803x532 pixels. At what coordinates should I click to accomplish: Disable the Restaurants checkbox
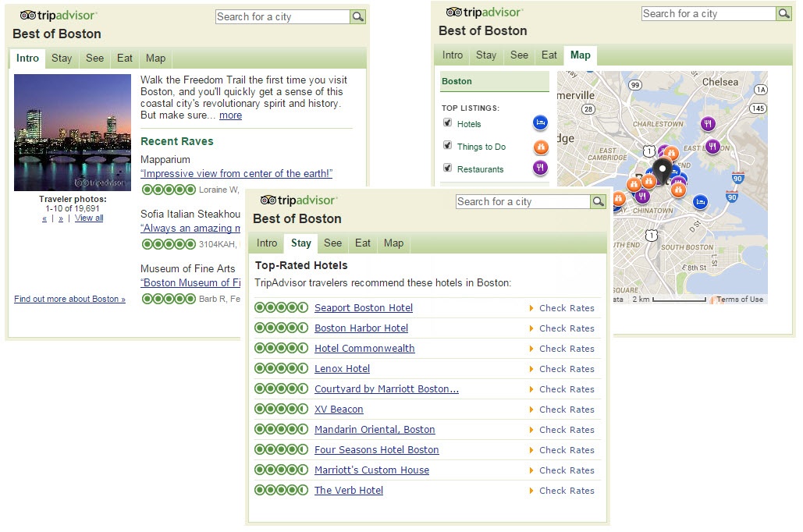point(448,168)
